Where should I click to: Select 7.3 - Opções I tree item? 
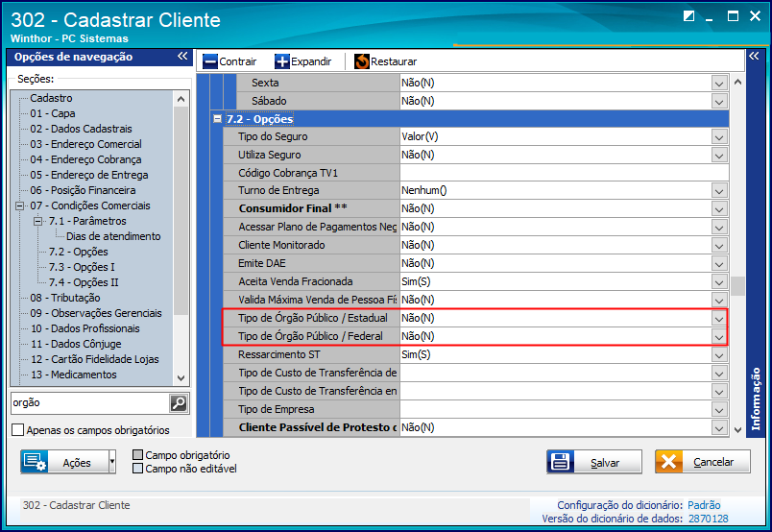click(82, 267)
